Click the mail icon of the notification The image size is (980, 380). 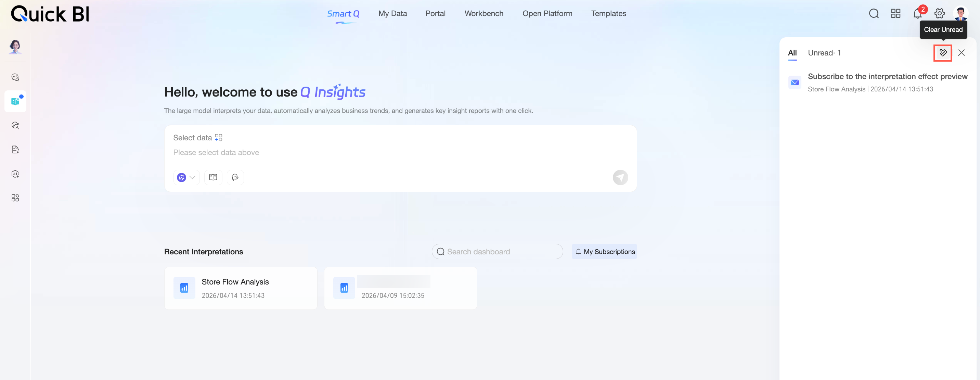(795, 82)
